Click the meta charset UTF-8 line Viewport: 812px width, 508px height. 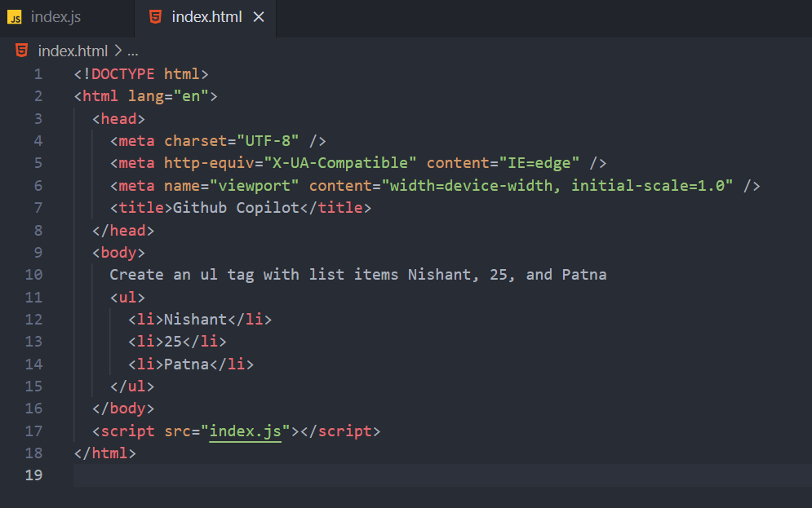click(218, 141)
